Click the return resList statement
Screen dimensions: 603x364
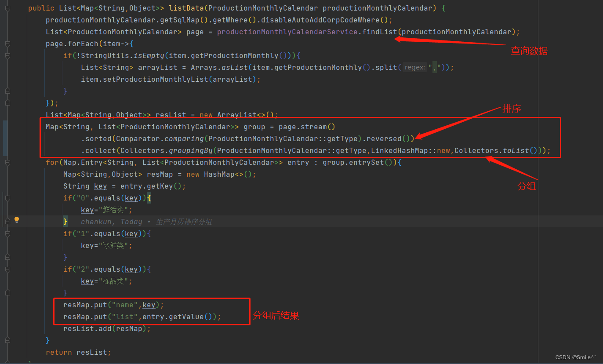tap(79, 353)
